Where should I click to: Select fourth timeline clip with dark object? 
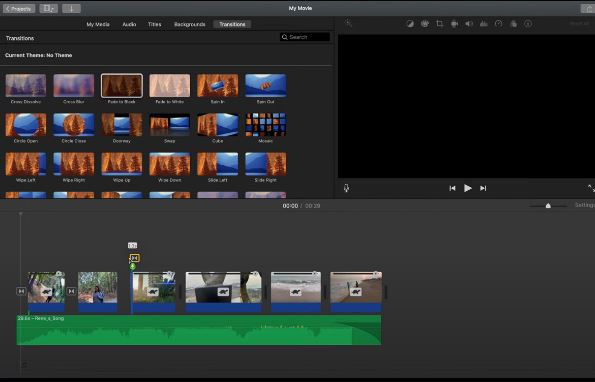click(224, 291)
